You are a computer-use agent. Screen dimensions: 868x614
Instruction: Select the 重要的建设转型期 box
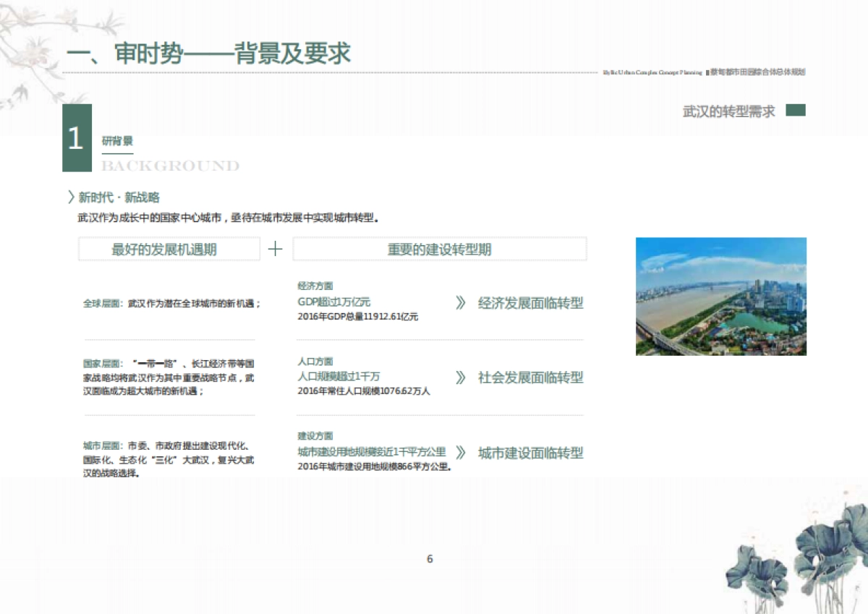(x=439, y=249)
